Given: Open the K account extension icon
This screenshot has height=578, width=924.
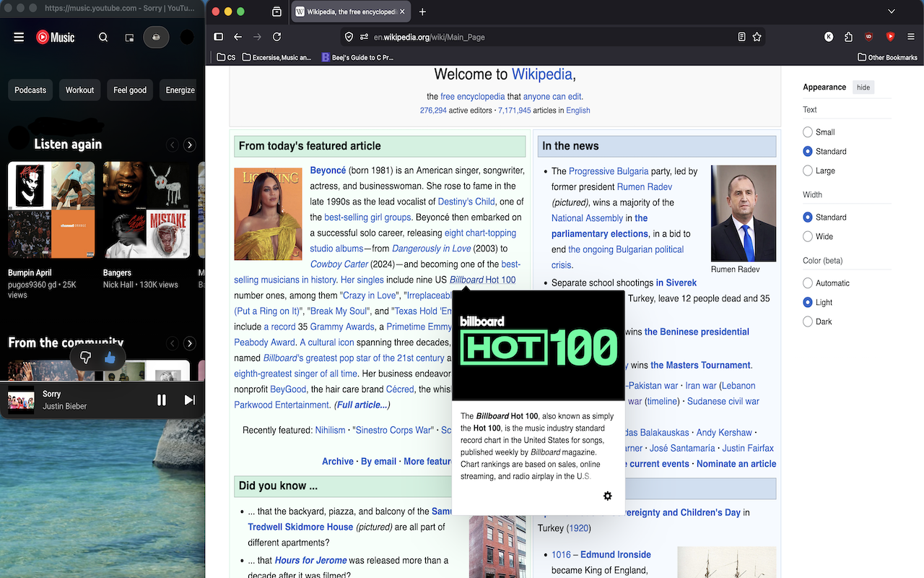Looking at the screenshot, I should point(829,37).
